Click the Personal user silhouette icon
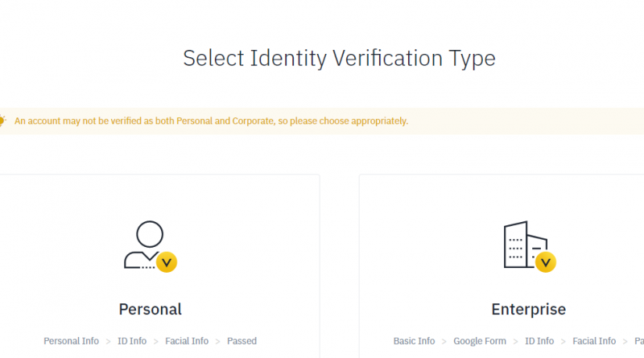The height and width of the screenshot is (358, 644). click(x=150, y=246)
